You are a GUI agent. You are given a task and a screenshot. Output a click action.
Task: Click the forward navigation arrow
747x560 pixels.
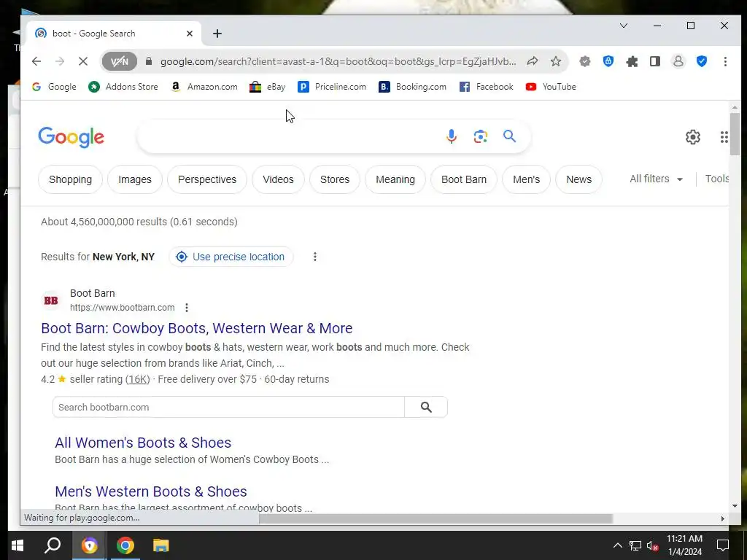pyautogui.click(x=60, y=61)
